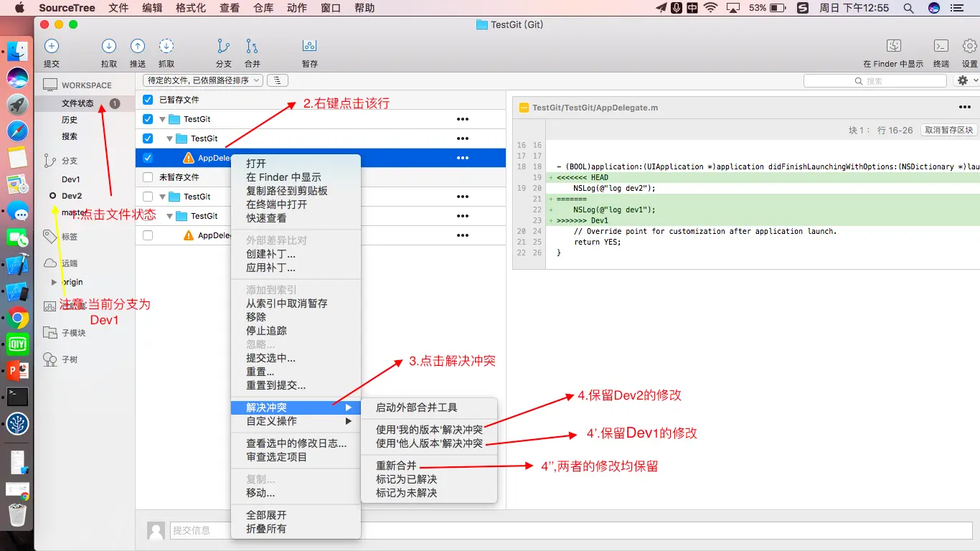Click the ••• icon on unstaged AppDelegate row
980x551 pixels.
click(x=463, y=235)
